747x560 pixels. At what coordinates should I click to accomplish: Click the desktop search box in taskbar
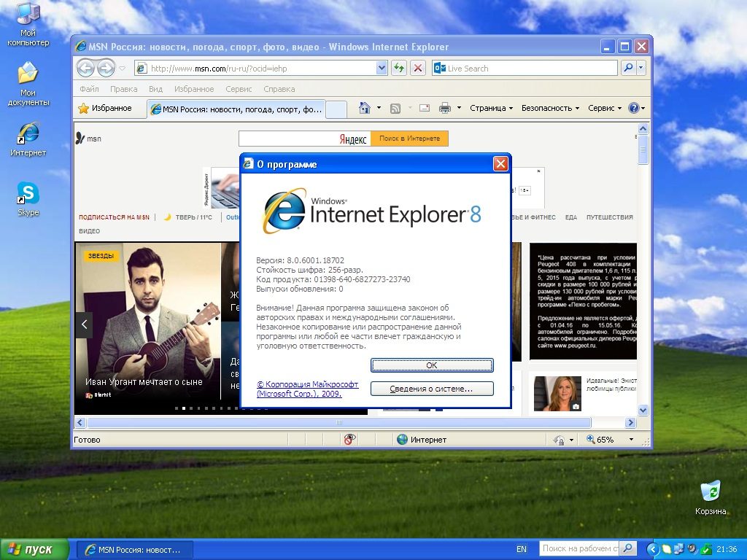(578, 548)
